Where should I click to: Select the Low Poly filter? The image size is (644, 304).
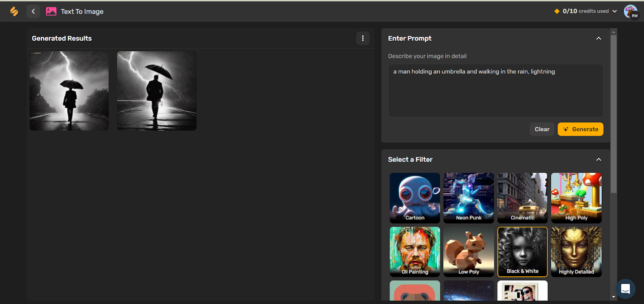pyautogui.click(x=469, y=252)
